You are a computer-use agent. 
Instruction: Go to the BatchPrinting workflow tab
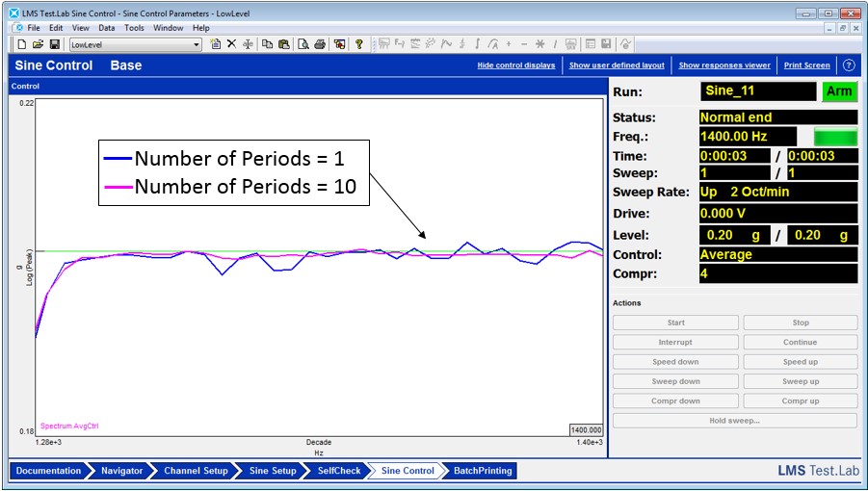pos(484,471)
